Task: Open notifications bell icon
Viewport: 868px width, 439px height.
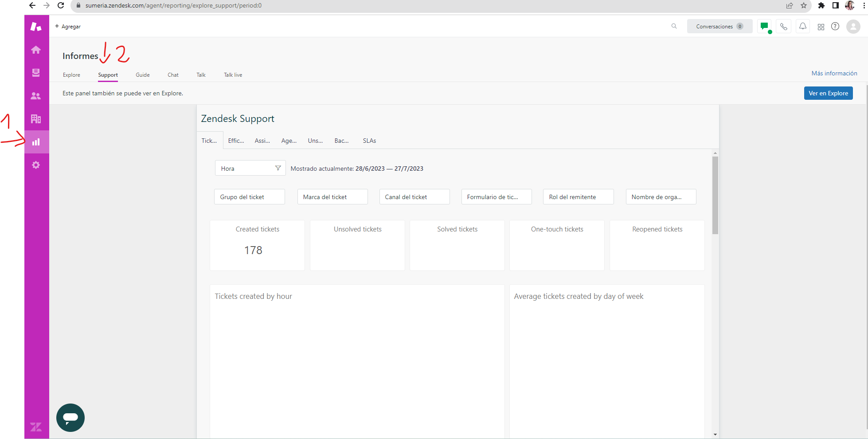Action: [x=802, y=27]
